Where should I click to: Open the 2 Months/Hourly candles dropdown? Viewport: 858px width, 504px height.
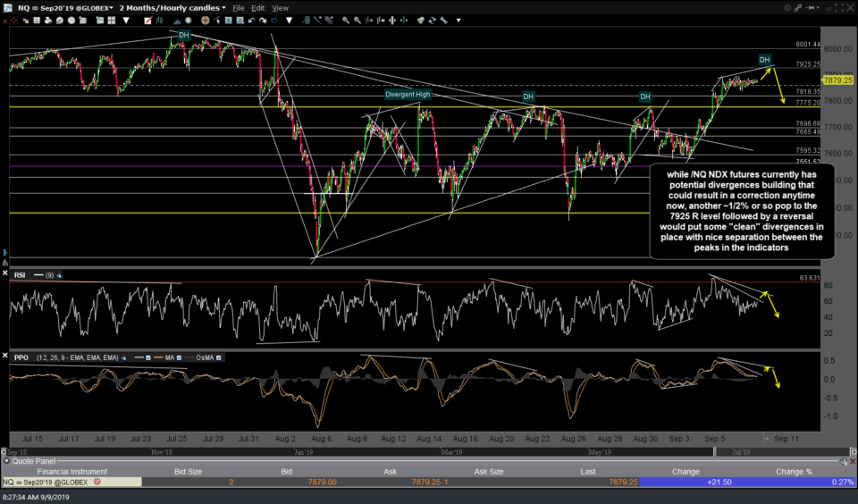tap(223, 8)
